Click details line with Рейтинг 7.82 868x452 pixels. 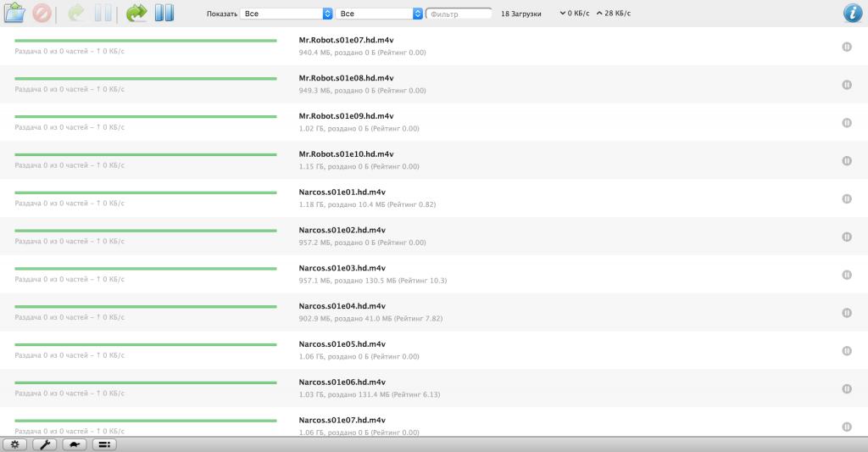pyautogui.click(x=370, y=319)
